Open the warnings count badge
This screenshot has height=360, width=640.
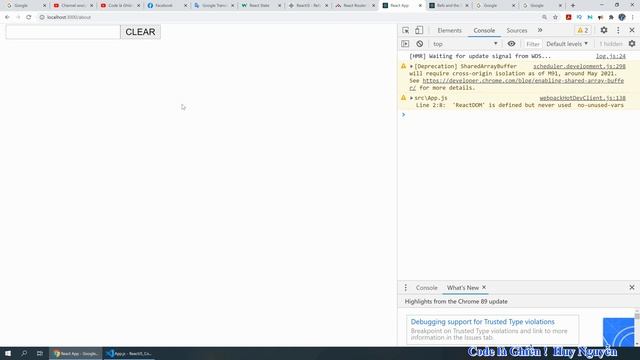[583, 30]
